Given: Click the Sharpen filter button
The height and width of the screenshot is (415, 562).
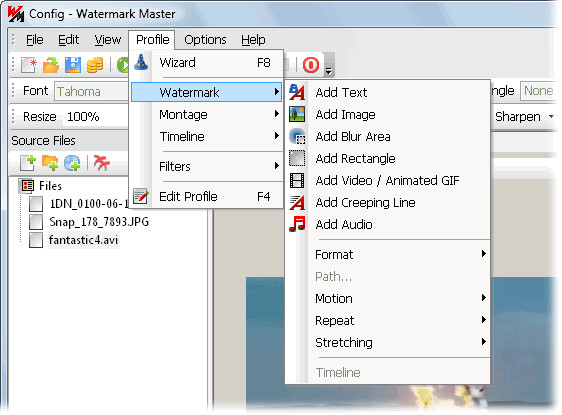Looking at the screenshot, I should point(518,116).
